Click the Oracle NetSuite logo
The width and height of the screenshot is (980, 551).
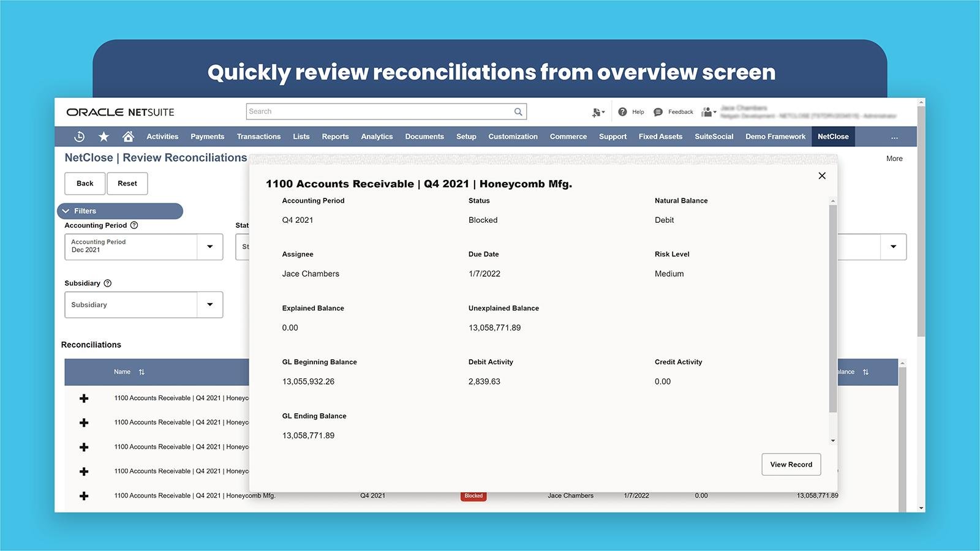(x=120, y=112)
